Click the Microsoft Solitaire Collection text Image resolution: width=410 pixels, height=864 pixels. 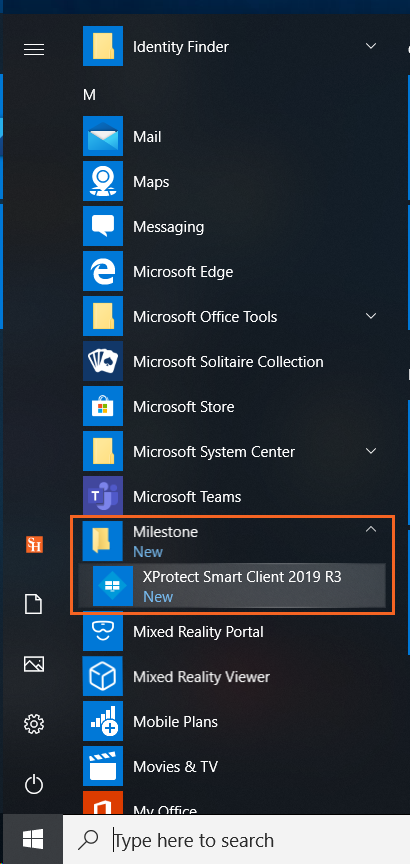click(x=228, y=361)
